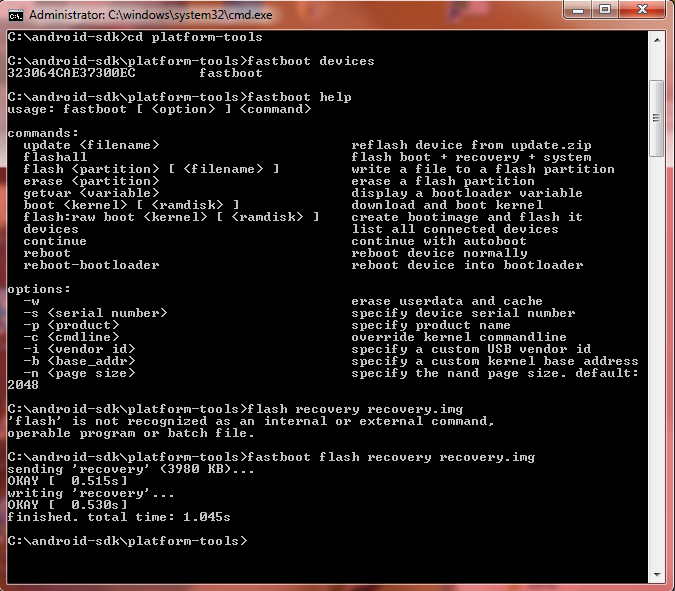Click 'erase userdata and cache' description
Image resolution: width=675 pixels, height=591 pixels.
[x=447, y=301]
